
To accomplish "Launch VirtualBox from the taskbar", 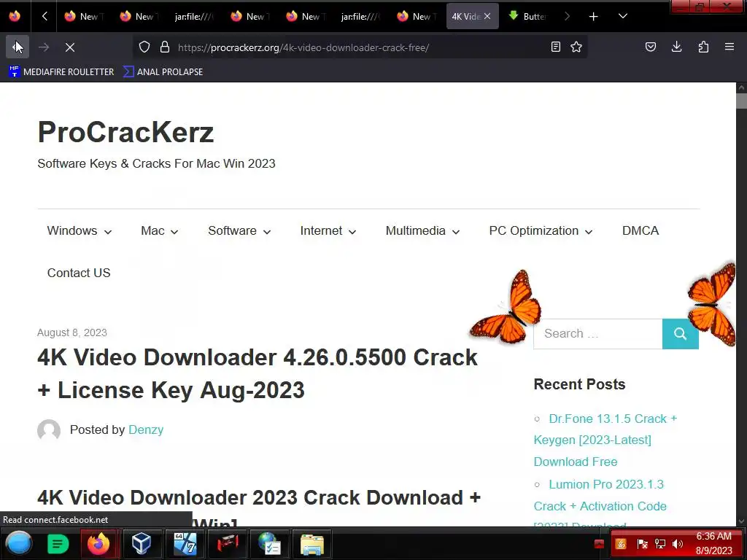I will (x=142, y=543).
